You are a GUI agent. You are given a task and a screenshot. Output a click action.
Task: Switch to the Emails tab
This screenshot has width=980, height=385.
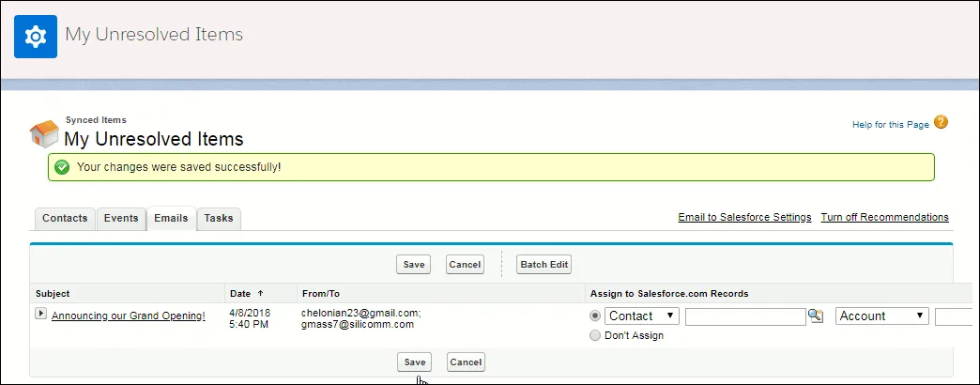coord(171,218)
